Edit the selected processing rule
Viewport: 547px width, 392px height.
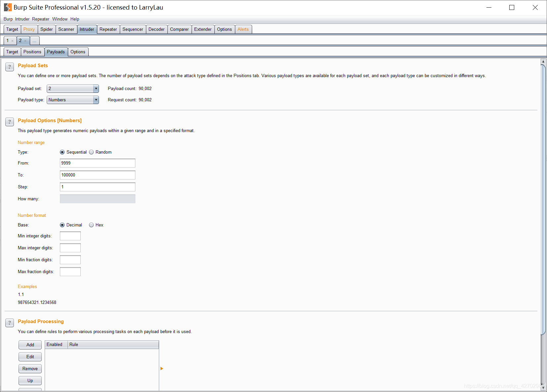click(x=30, y=357)
